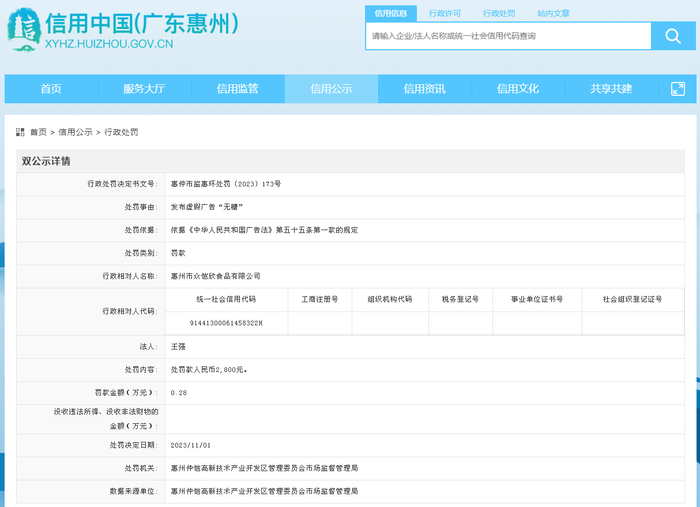Navigate to 信用文化 section
The height and width of the screenshot is (507, 700).
(x=518, y=89)
